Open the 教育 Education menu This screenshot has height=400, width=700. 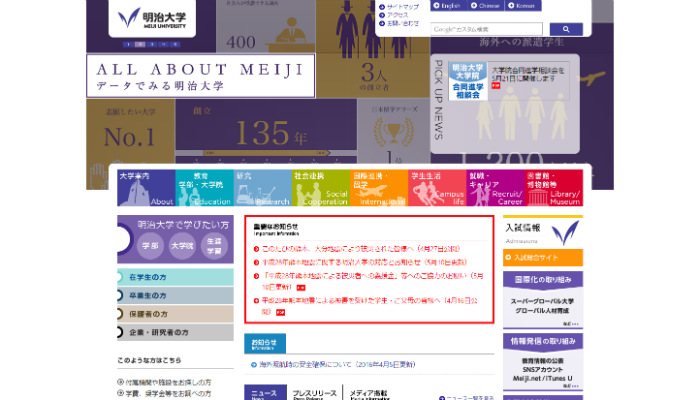point(204,188)
